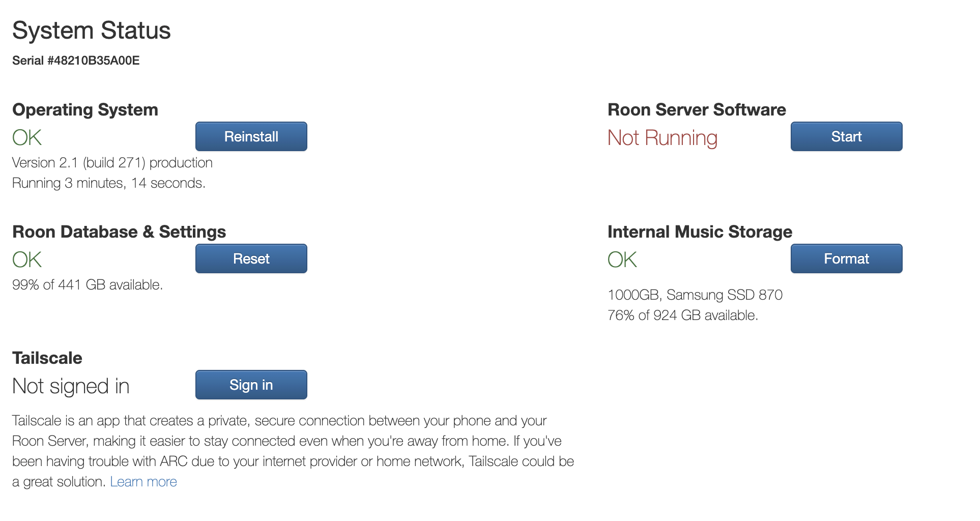Click the 99% of 441 GB available text

87,285
